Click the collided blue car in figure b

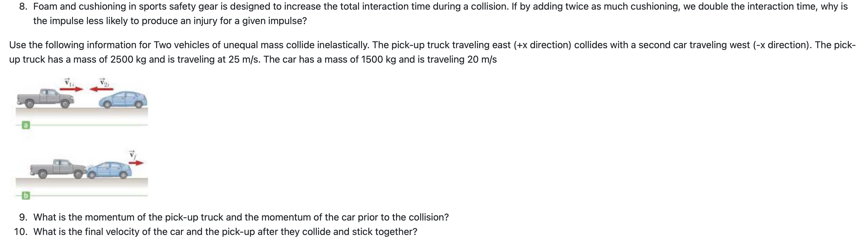point(109,170)
